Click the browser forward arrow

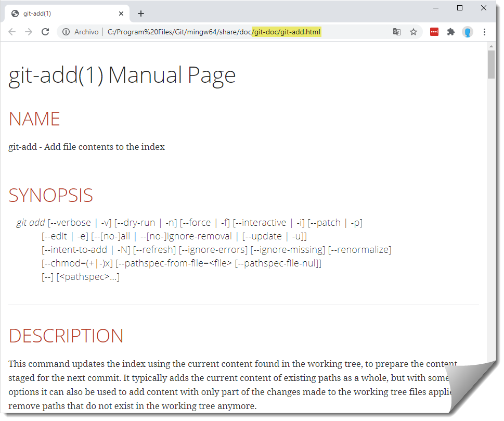pos(29,32)
